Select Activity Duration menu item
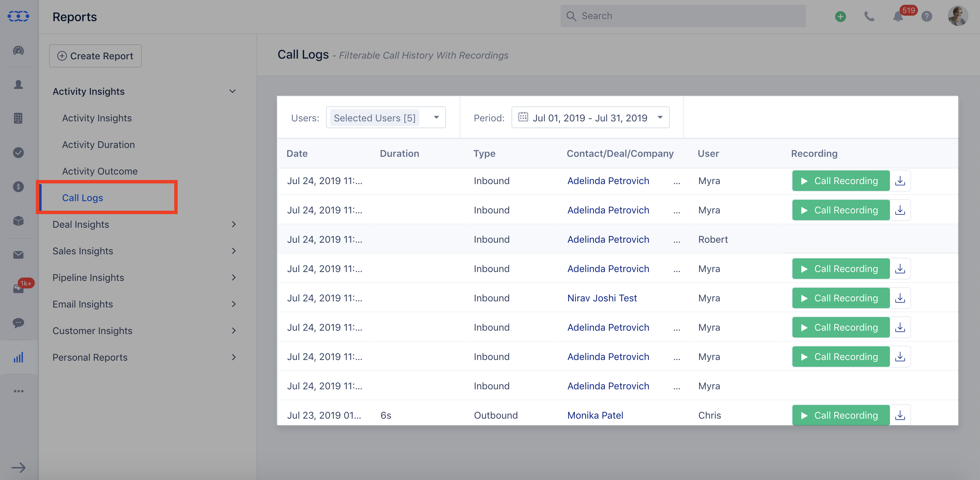 pyautogui.click(x=98, y=144)
